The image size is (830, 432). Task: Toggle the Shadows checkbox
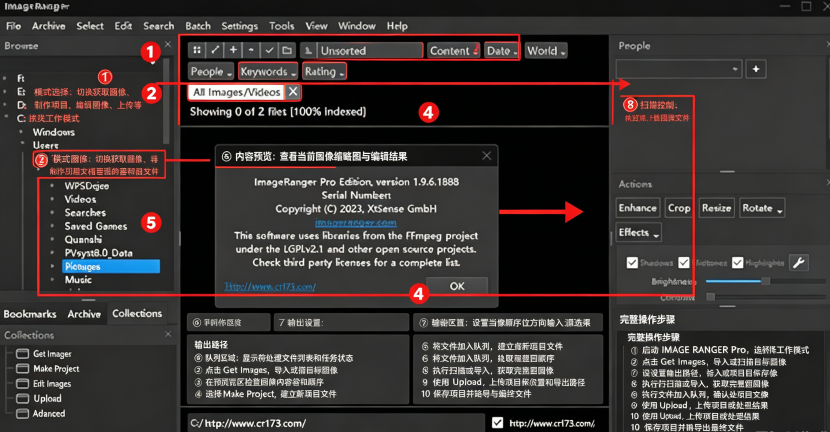(x=632, y=263)
